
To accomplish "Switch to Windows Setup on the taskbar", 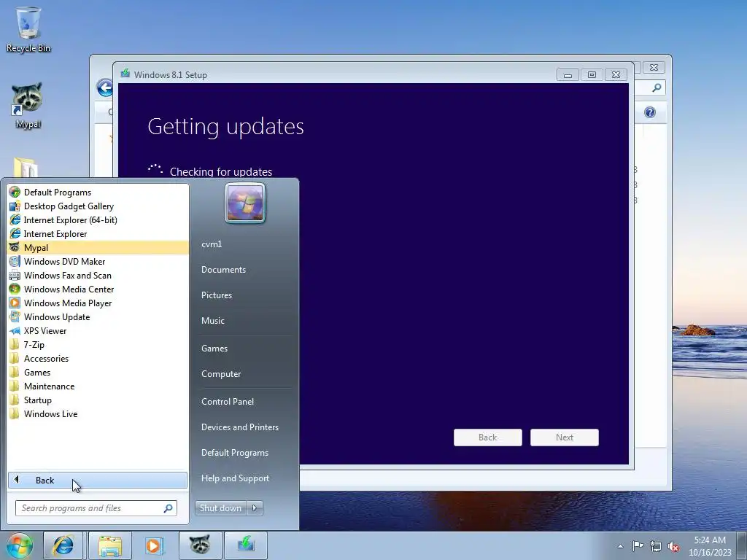I will (246, 545).
